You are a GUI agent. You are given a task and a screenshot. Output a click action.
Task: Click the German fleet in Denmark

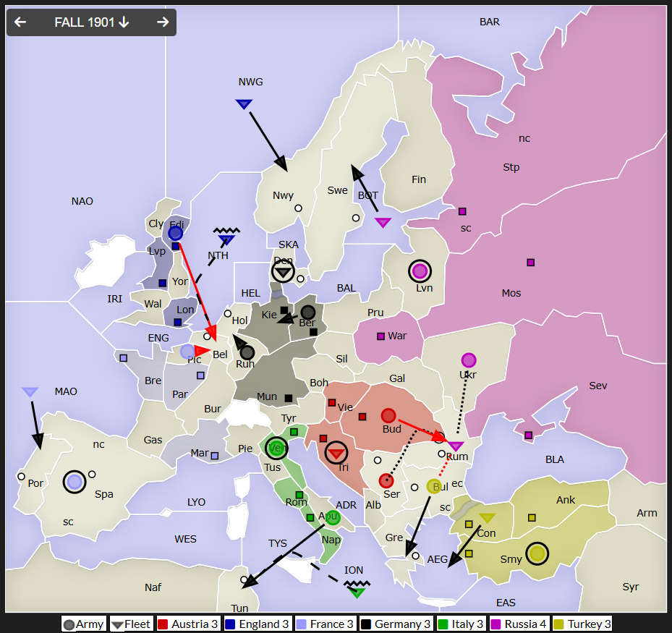tap(283, 272)
